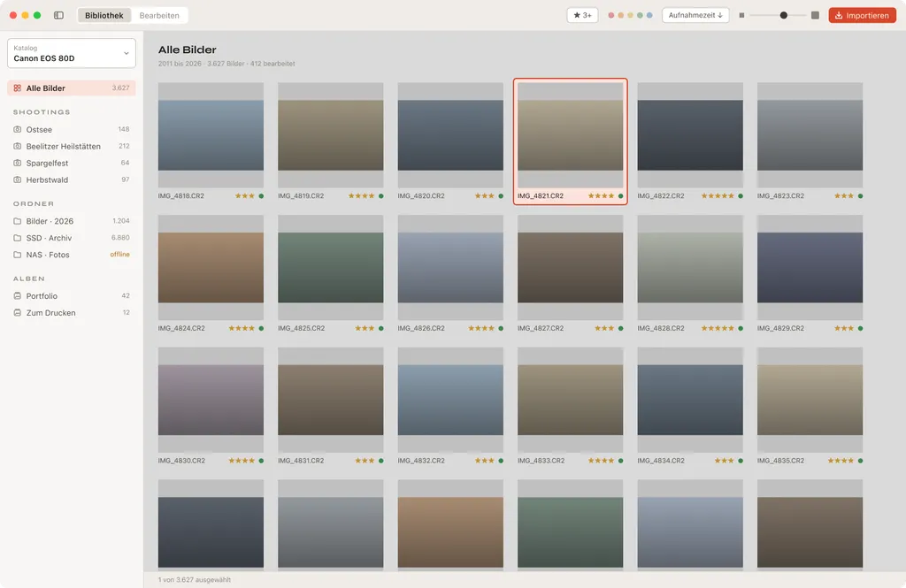Click the Spargelfest camera icon
The height and width of the screenshot is (588, 906).
(x=18, y=163)
